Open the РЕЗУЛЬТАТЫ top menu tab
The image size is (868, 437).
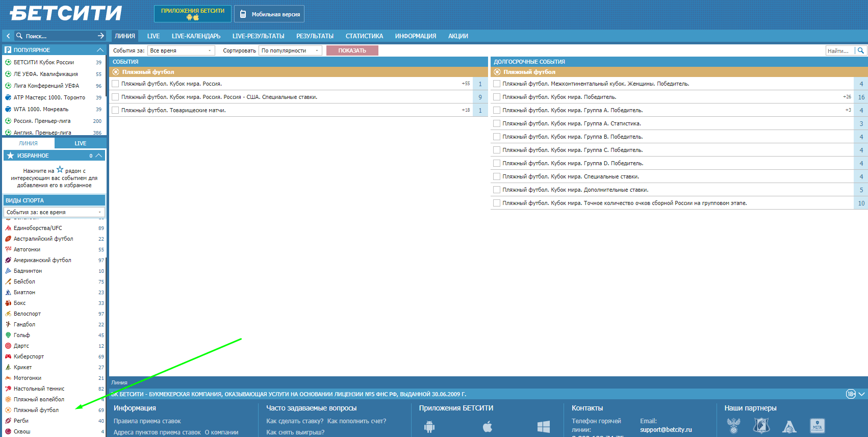[x=315, y=36]
